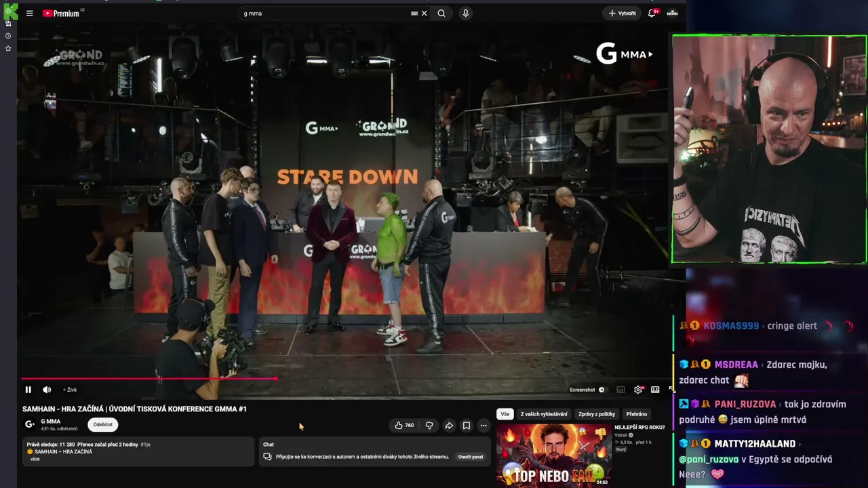Select the 'Přehráno' filter chip

tap(637, 414)
